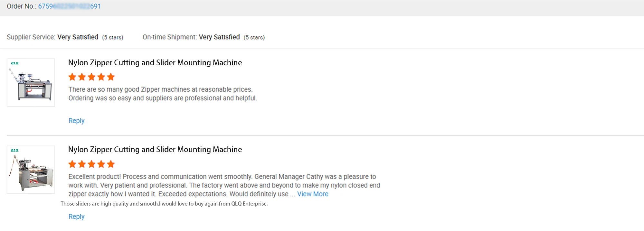Image resolution: width=644 pixels, height=231 pixels.
Task: Click Reply under the reasonable prices review
Action: click(x=76, y=121)
